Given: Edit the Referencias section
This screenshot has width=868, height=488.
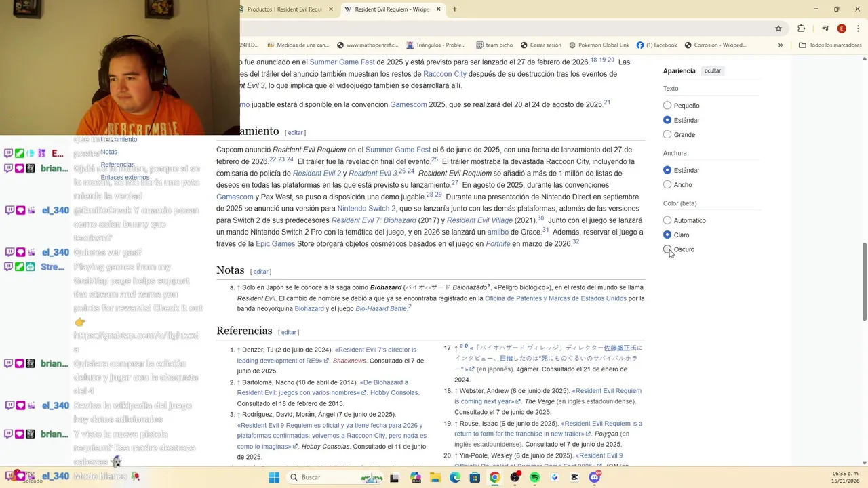Looking at the screenshot, I should [289, 333].
